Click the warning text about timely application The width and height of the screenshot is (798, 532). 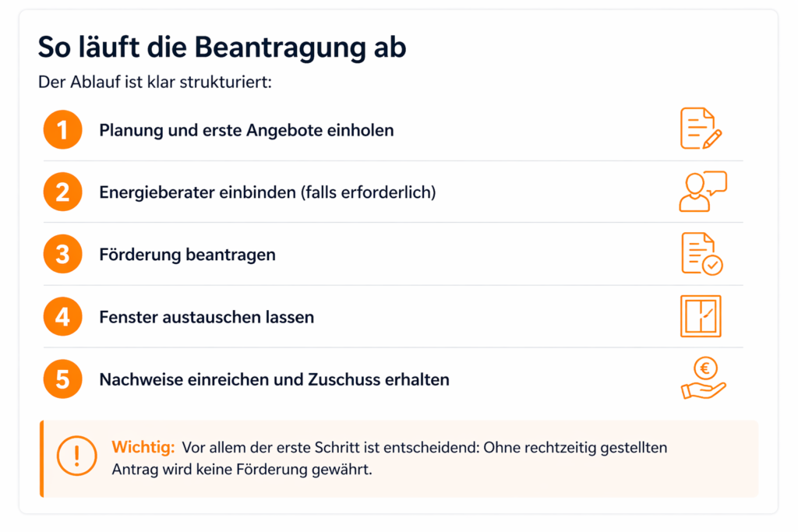click(x=390, y=460)
